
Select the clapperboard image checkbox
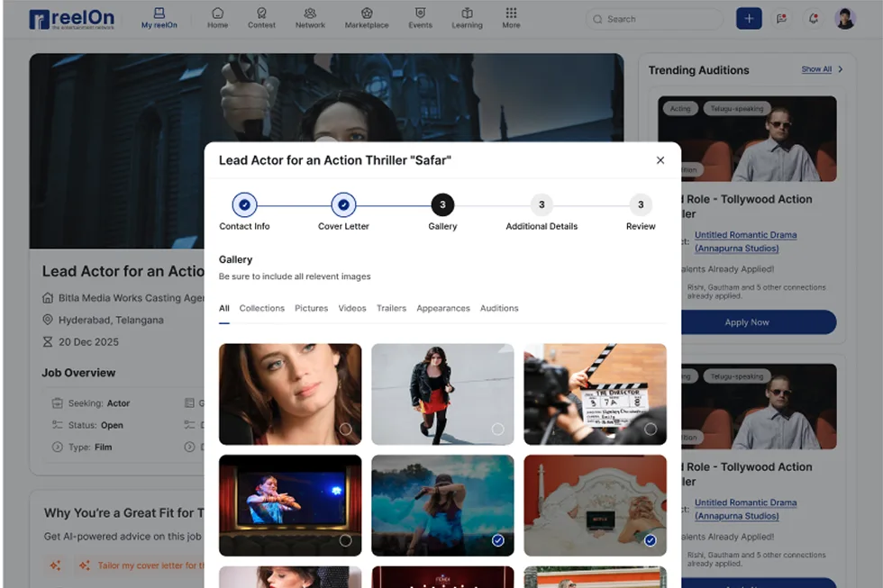pyautogui.click(x=651, y=430)
